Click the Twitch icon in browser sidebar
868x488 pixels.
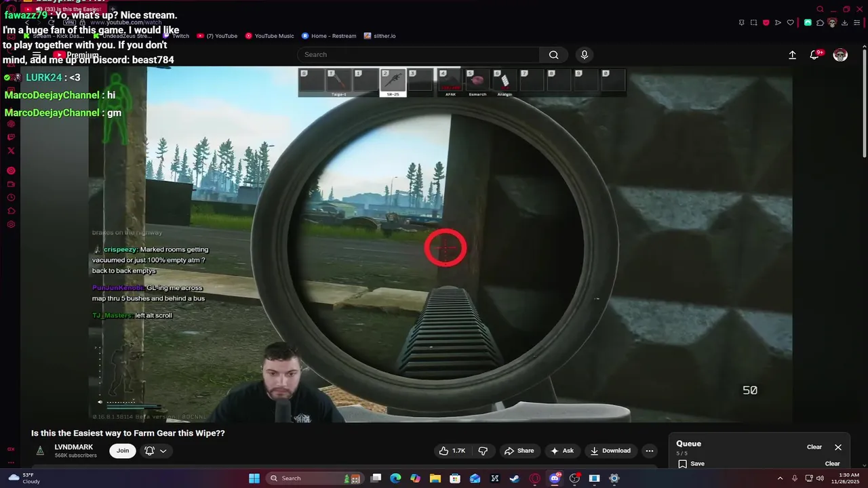pos(11,138)
